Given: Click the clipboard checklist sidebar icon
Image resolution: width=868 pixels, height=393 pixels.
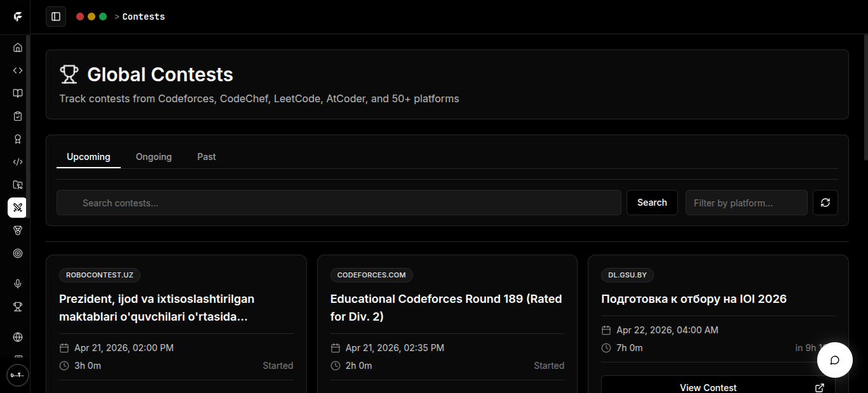Looking at the screenshot, I should pos(18,116).
